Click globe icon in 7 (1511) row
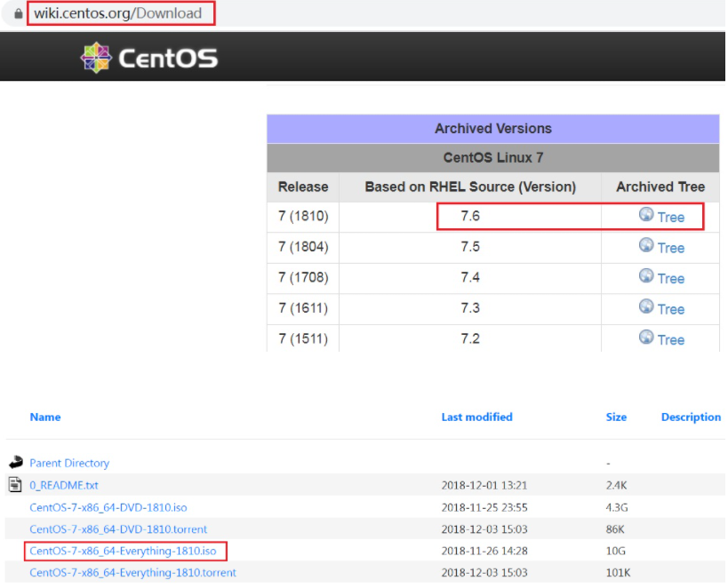The width and height of the screenshot is (728, 588). 646,337
